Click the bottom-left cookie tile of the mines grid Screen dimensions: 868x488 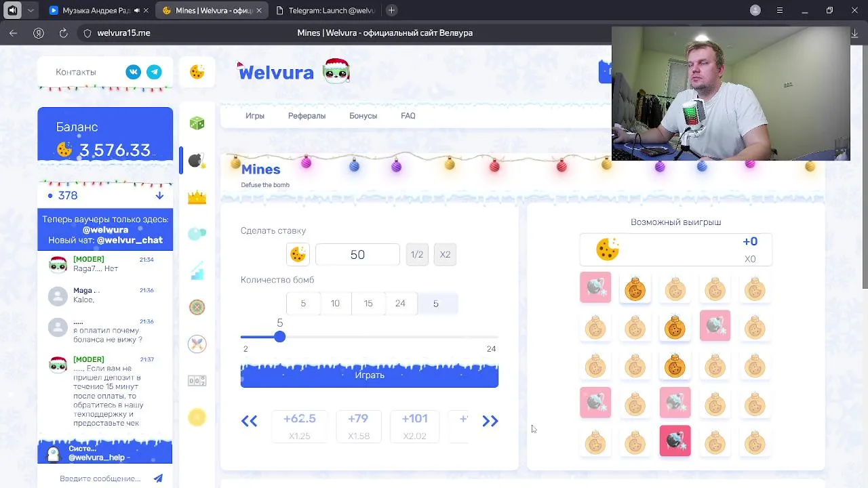tap(595, 443)
